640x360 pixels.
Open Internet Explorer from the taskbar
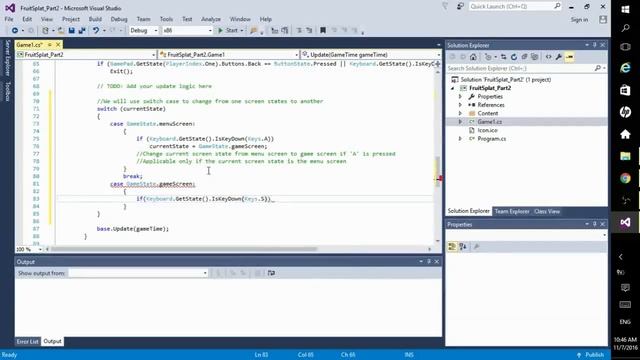[x=625, y=68]
